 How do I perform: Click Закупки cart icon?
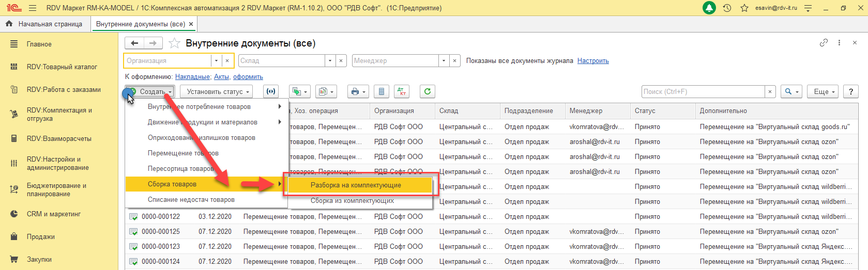point(14,259)
